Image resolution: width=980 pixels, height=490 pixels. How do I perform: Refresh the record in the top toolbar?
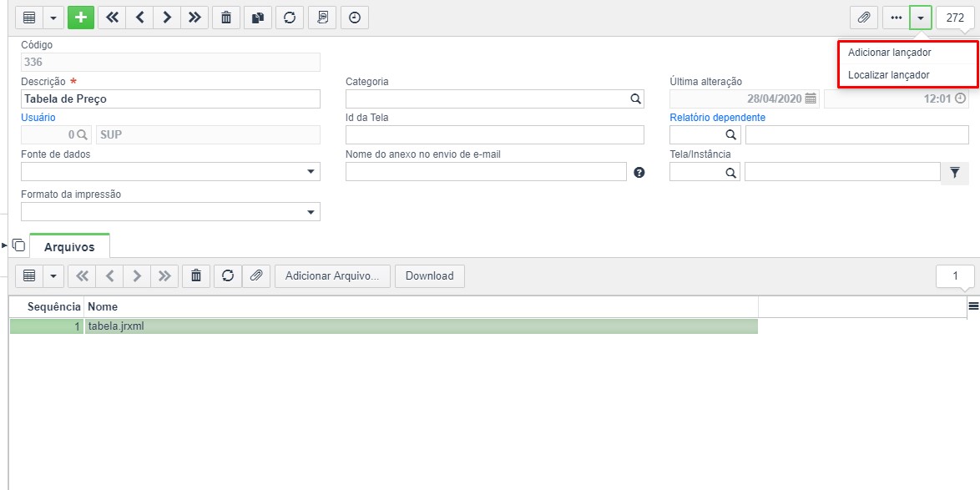[289, 18]
